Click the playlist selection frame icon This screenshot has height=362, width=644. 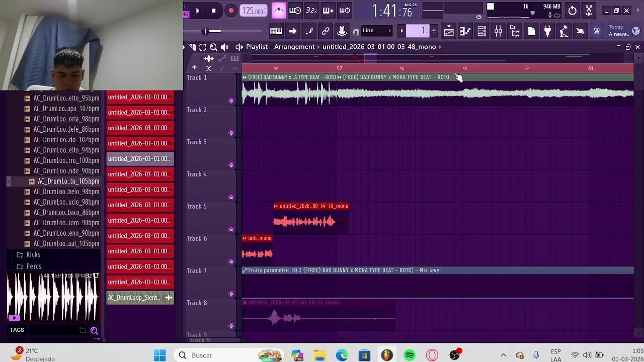point(203,47)
